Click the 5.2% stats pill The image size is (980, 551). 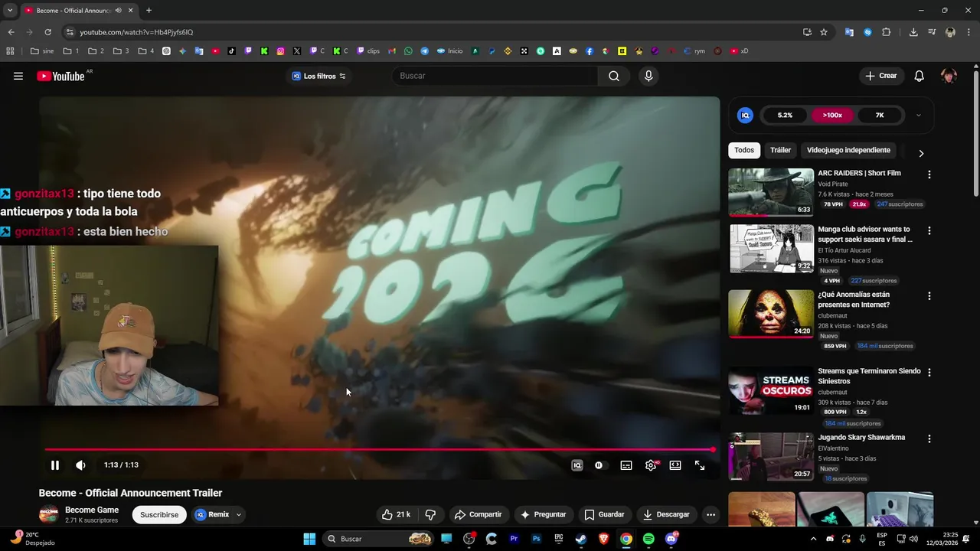click(785, 116)
